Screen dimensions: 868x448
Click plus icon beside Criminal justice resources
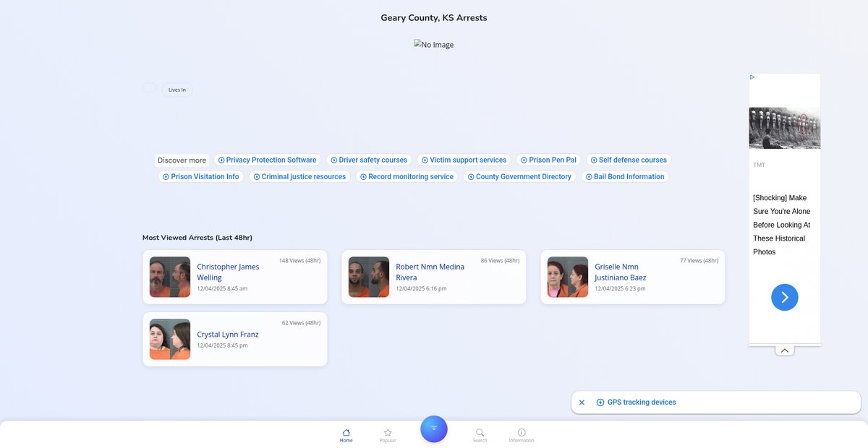(257, 177)
